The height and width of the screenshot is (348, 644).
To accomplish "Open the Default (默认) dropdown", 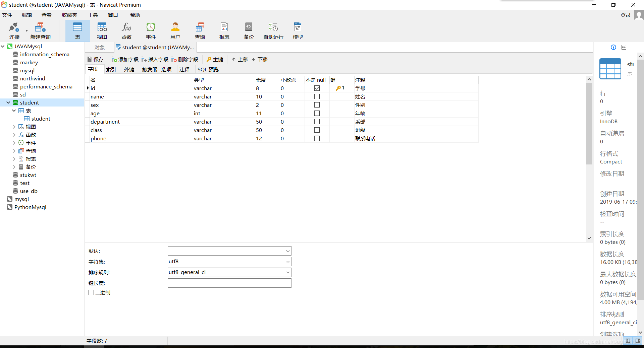I will [288, 251].
